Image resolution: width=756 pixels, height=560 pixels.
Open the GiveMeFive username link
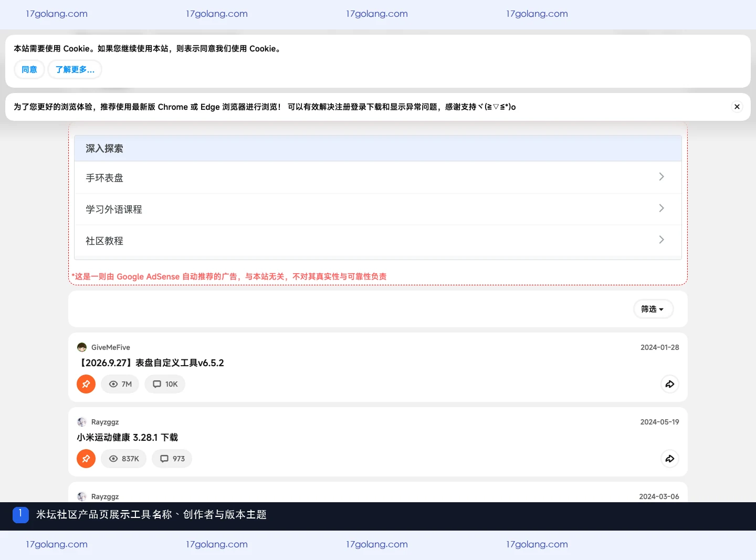(x=111, y=347)
